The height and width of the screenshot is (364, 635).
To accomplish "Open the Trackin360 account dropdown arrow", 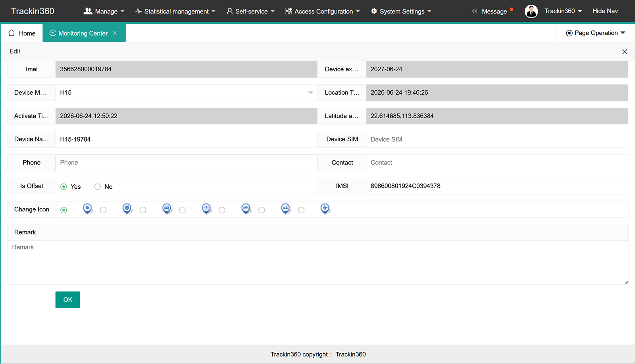I will [580, 11].
